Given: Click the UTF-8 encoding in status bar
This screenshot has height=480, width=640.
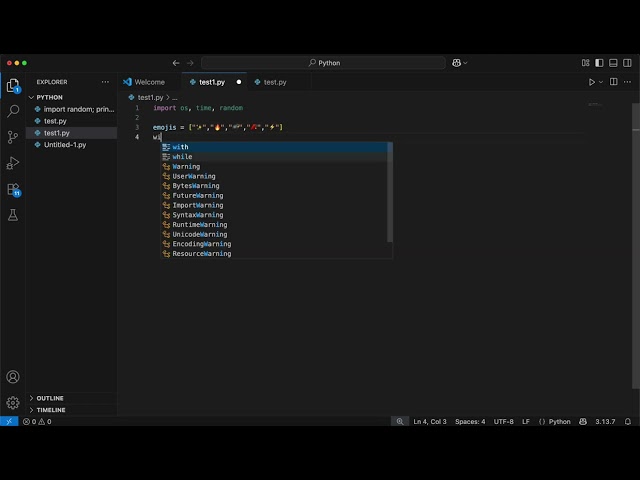Looking at the screenshot, I should (x=503, y=422).
